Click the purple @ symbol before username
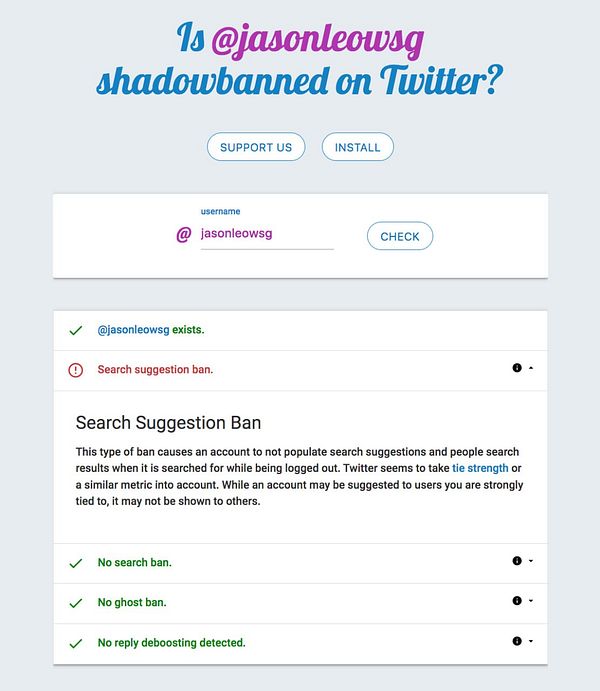 click(x=183, y=235)
